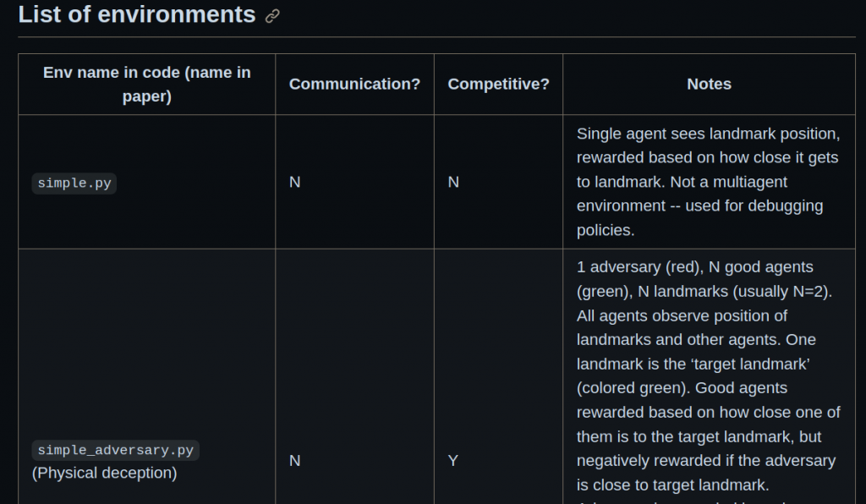Click the simple.py notes paragraph
This screenshot has height=504, width=866.
pos(709,182)
